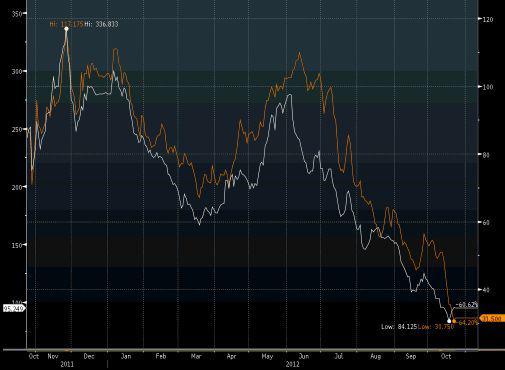This screenshot has height=370, width=505.
Task: Click the 80 right-axis label
Action: (486, 155)
